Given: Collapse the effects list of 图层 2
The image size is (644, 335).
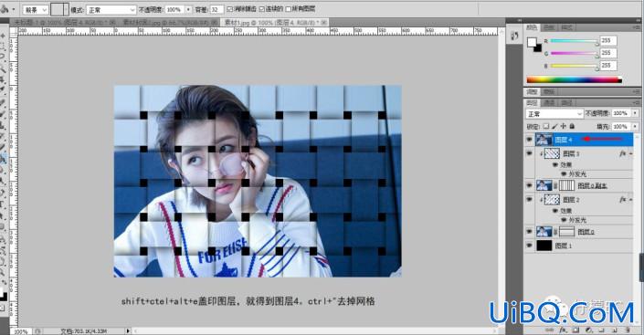Looking at the screenshot, I should [x=630, y=200].
